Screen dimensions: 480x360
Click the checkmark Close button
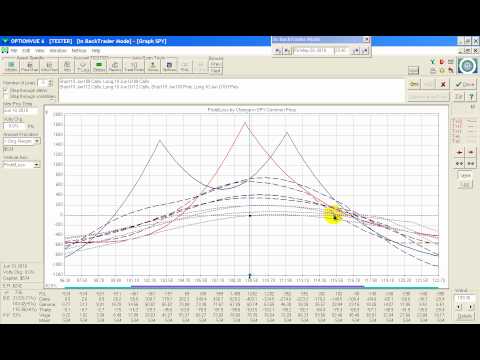(465, 84)
